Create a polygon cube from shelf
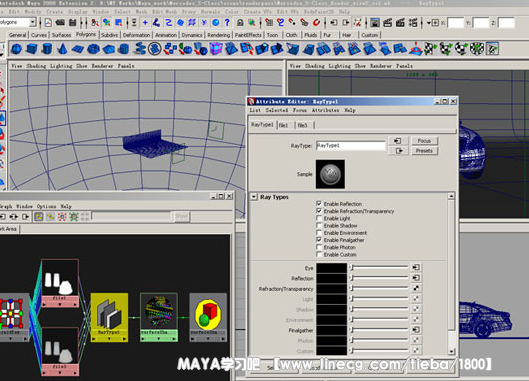This screenshot has width=529, height=381. [32, 49]
